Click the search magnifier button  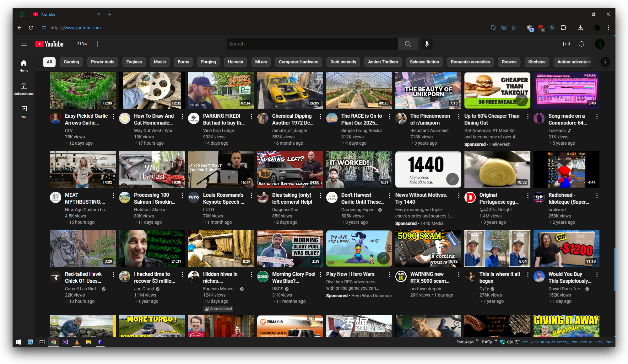coord(408,44)
